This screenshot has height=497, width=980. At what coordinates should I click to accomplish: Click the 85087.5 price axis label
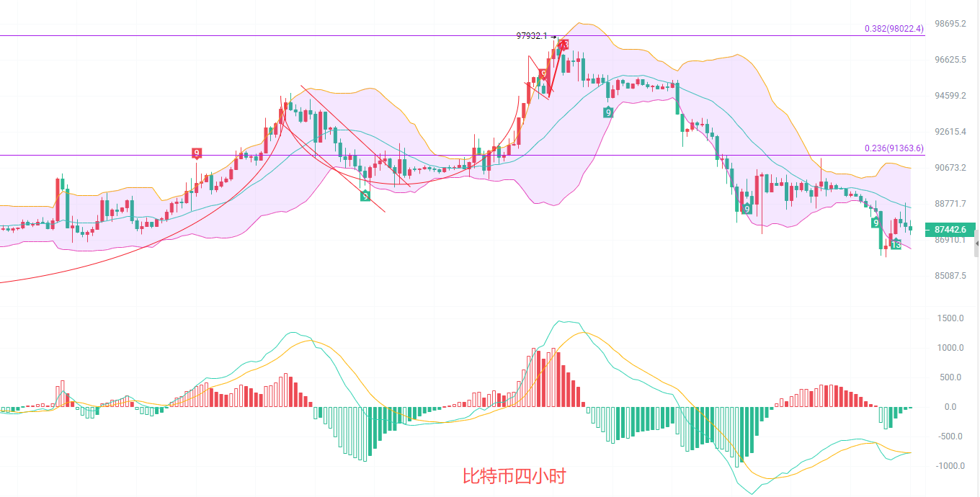click(950, 276)
